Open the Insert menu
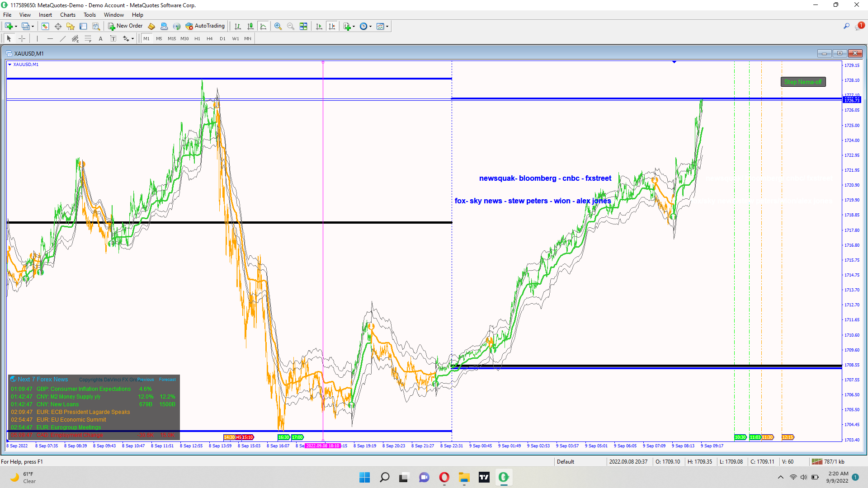This screenshot has height=488, width=868. click(x=45, y=15)
